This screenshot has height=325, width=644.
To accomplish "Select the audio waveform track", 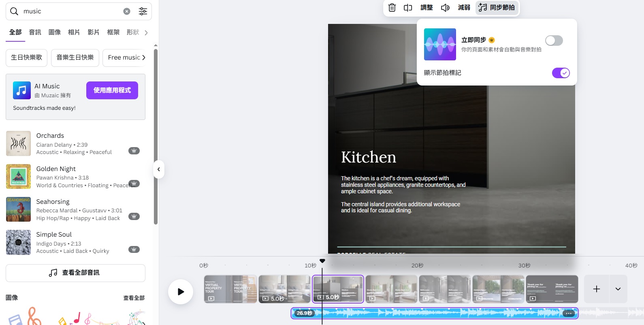I will point(434,313).
